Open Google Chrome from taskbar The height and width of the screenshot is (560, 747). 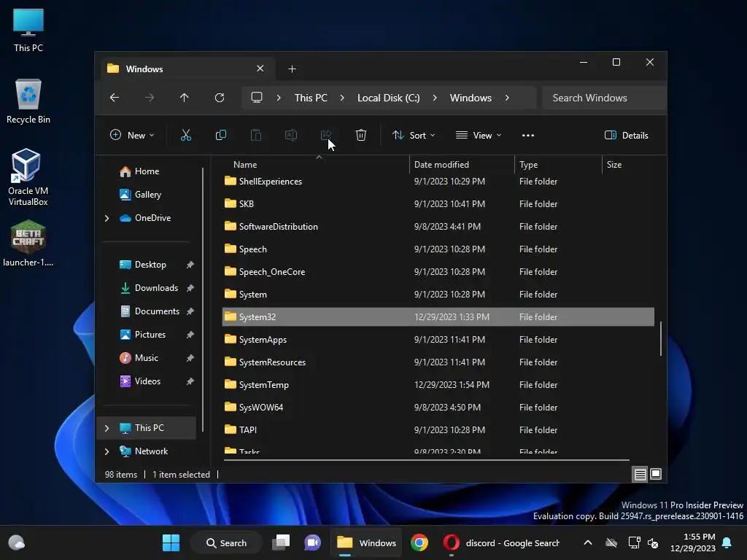click(419, 542)
